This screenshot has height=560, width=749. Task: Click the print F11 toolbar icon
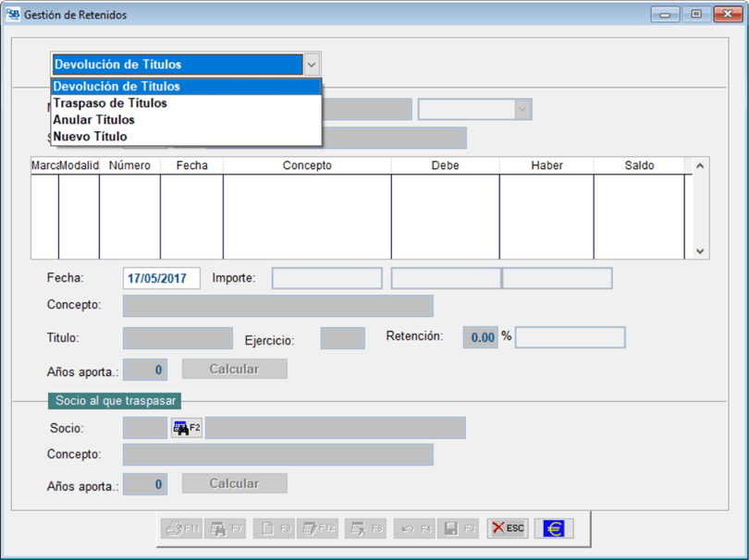point(181,529)
